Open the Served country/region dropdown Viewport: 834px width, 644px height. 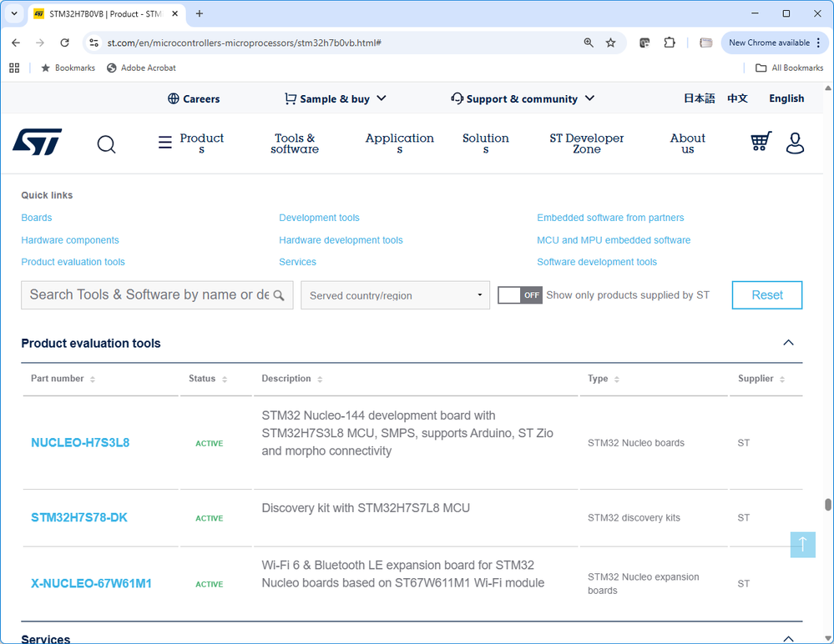pos(395,295)
